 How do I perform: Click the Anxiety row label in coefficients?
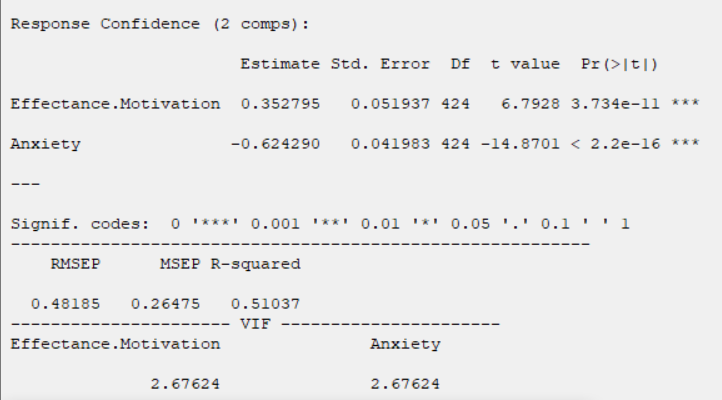(x=46, y=144)
